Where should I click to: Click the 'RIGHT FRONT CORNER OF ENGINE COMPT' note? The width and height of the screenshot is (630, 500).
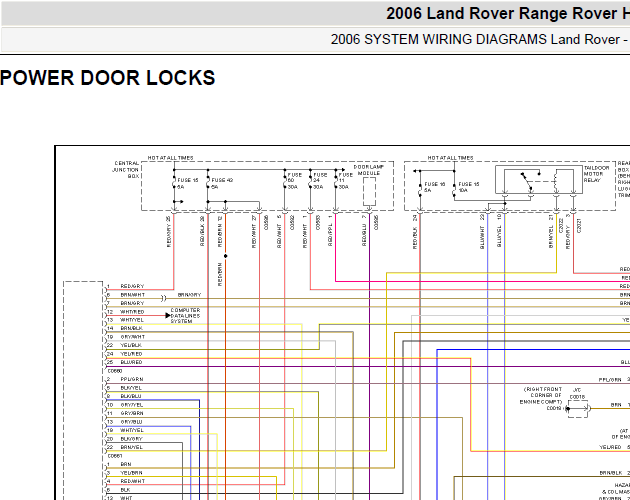tap(542, 396)
